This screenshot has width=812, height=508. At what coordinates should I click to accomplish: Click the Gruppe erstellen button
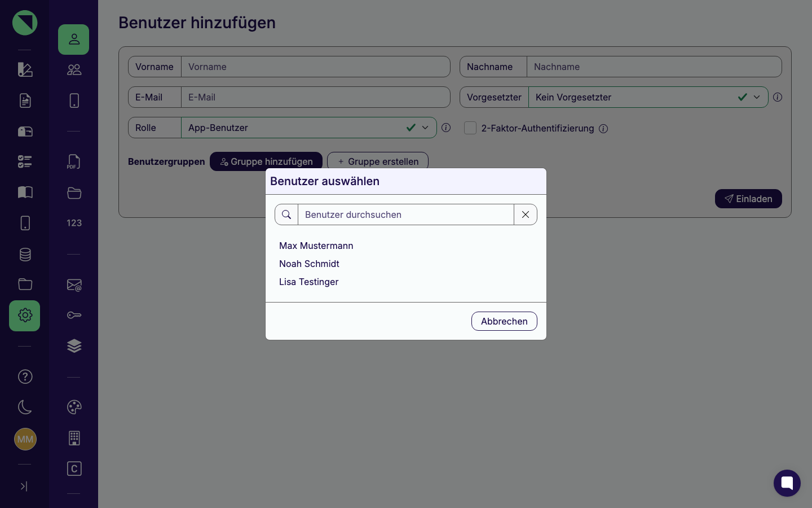coord(378,161)
